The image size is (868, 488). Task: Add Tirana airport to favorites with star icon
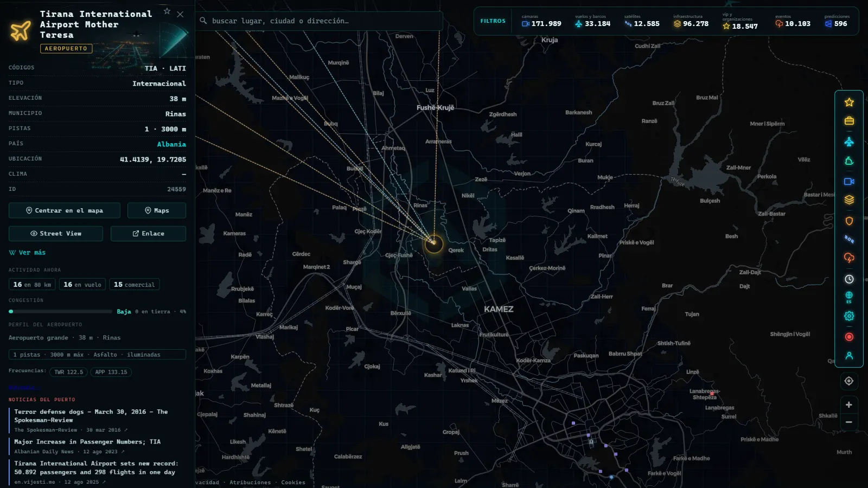point(167,11)
